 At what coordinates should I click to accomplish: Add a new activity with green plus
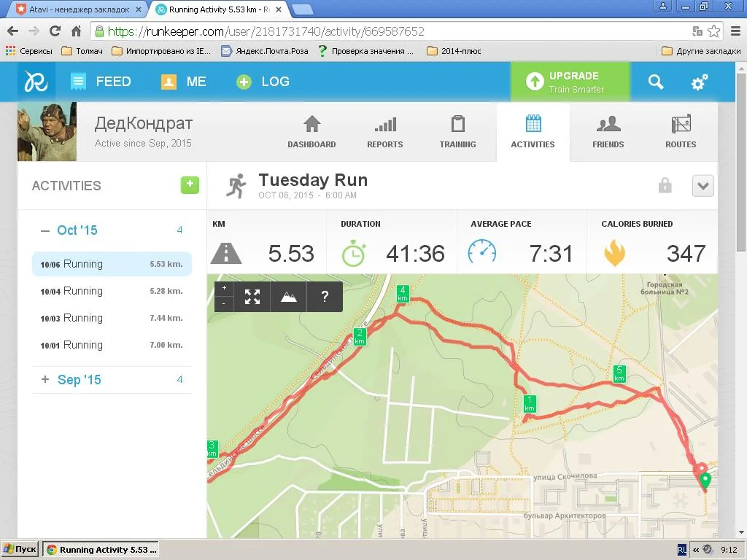190,184
